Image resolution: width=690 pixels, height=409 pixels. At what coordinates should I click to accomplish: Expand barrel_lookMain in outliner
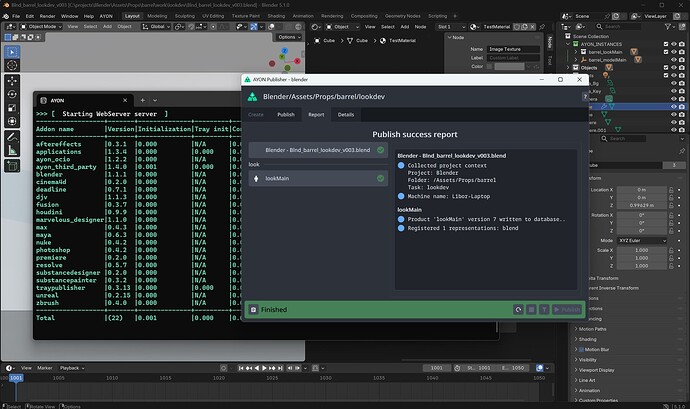[576, 52]
